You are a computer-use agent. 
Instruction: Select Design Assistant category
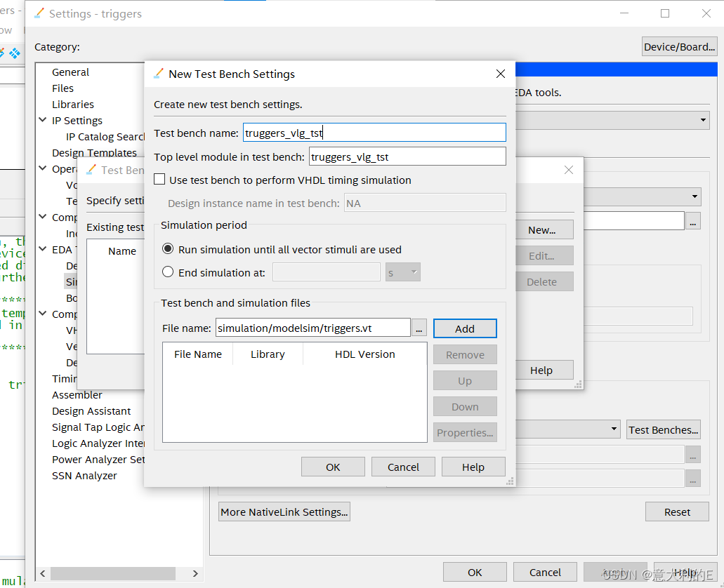(x=91, y=411)
